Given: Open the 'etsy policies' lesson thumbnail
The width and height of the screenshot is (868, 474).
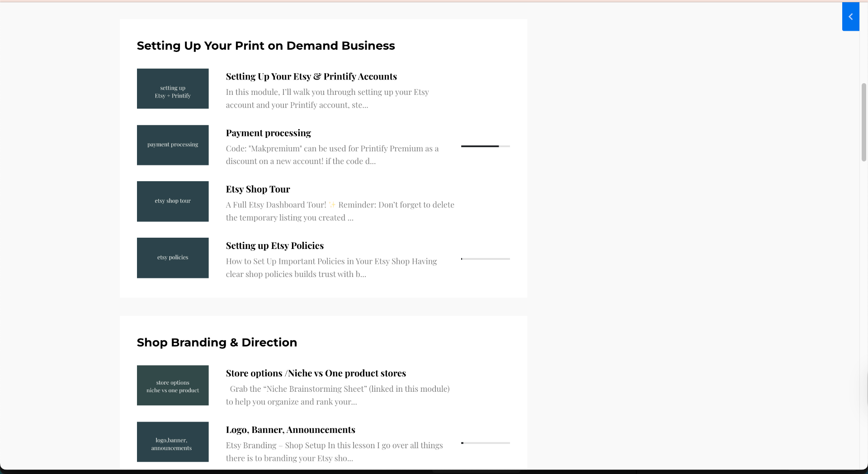Looking at the screenshot, I should coord(172,258).
